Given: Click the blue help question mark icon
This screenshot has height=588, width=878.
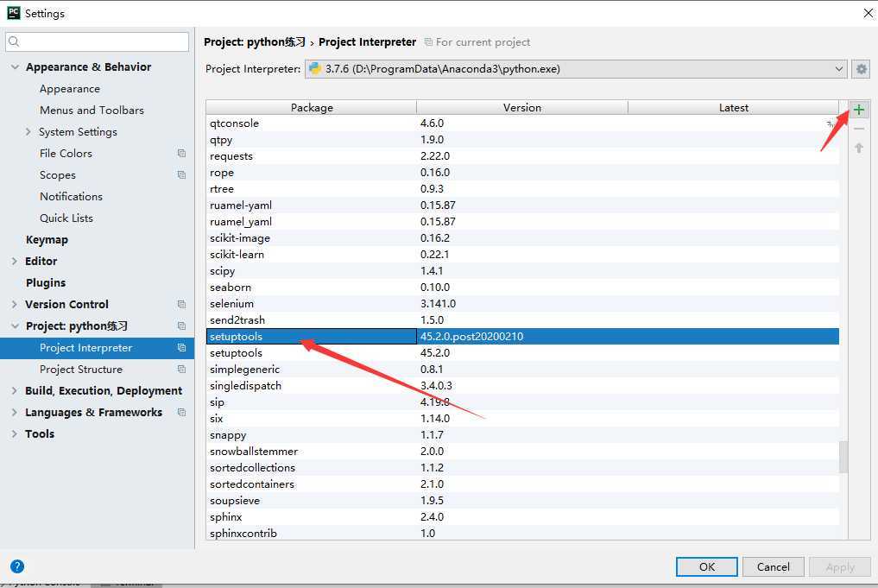Looking at the screenshot, I should (17, 566).
